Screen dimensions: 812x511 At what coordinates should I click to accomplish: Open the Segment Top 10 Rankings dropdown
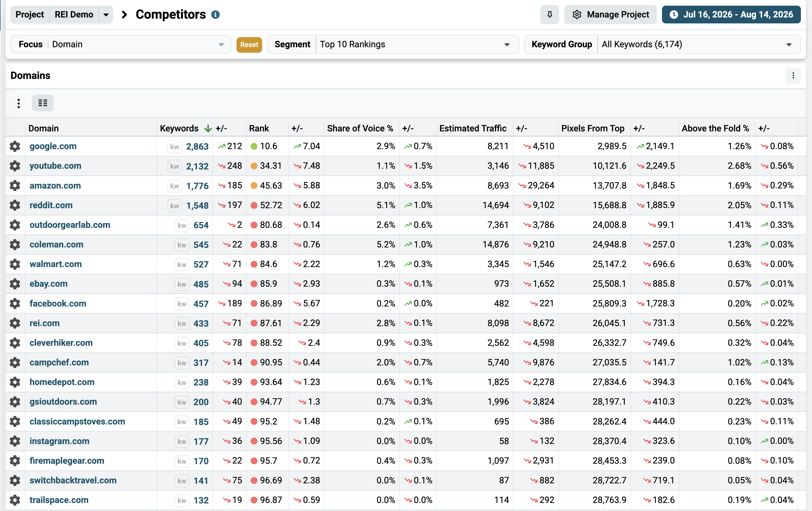pyautogui.click(x=393, y=44)
